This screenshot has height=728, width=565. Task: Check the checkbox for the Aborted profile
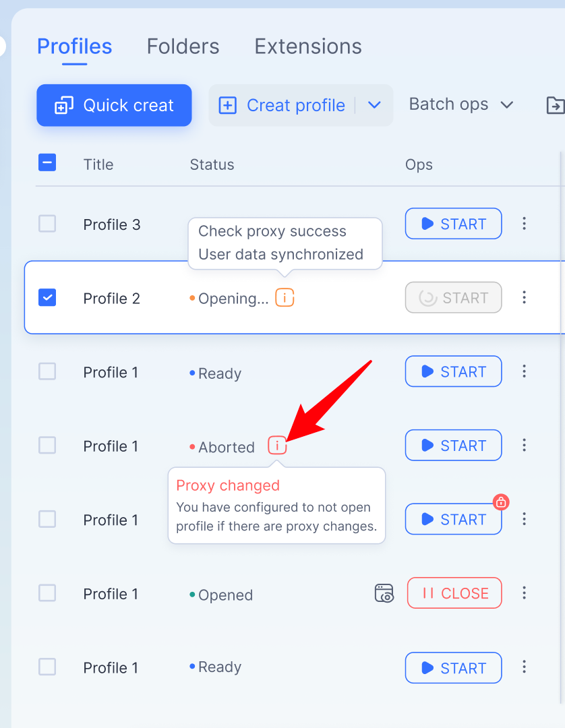pyautogui.click(x=47, y=446)
